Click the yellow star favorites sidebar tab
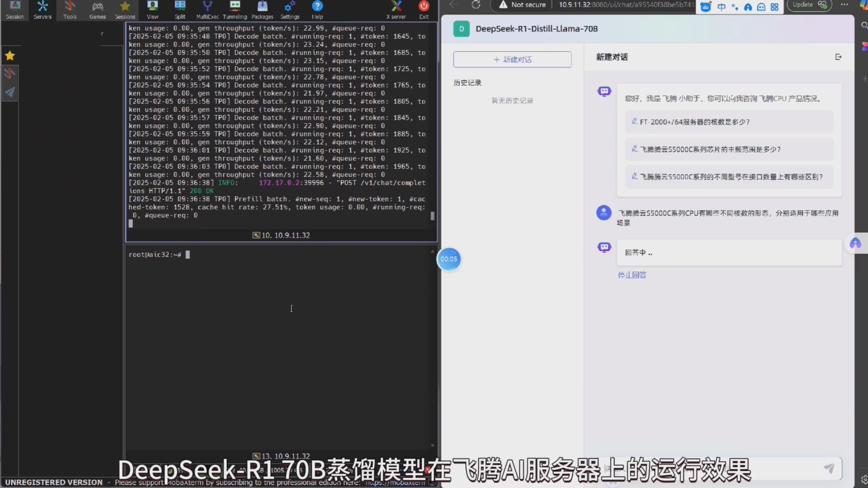The height and width of the screenshot is (488, 868). coord(10,56)
